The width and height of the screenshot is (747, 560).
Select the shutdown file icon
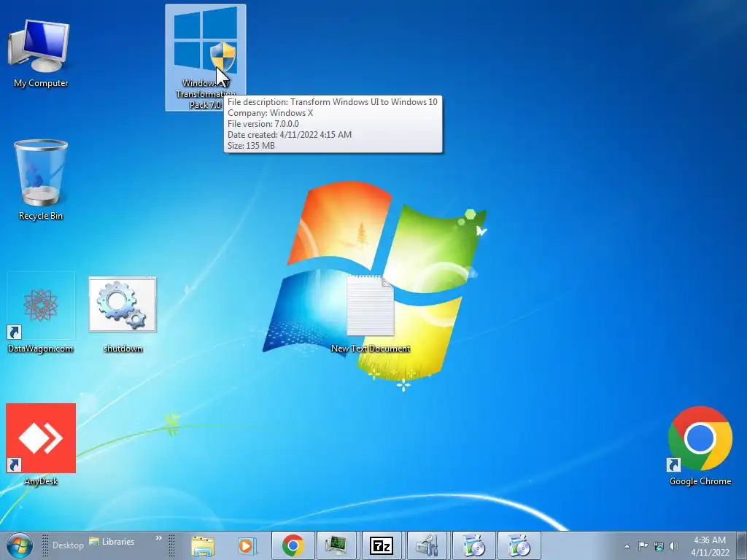[x=123, y=314]
